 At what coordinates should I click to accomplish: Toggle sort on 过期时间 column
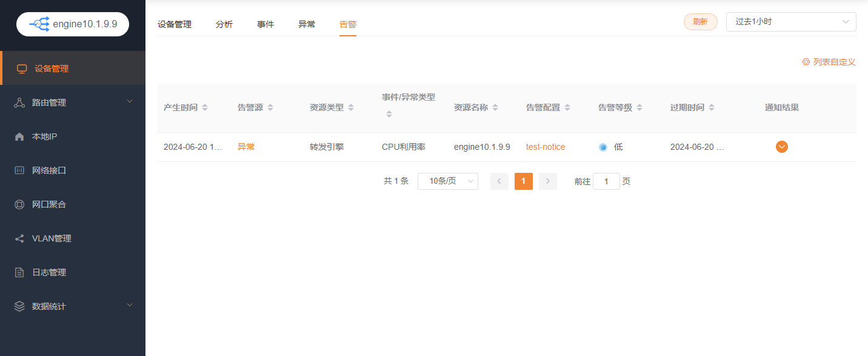tap(712, 108)
